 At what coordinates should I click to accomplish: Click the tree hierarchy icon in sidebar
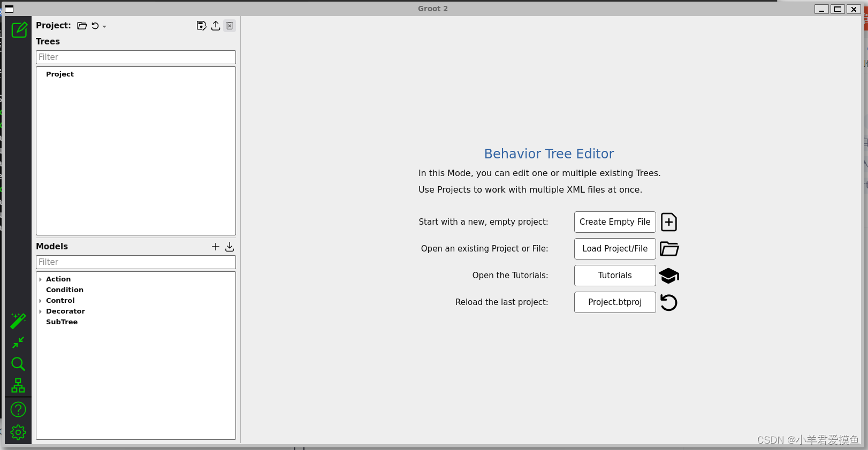pyautogui.click(x=18, y=386)
